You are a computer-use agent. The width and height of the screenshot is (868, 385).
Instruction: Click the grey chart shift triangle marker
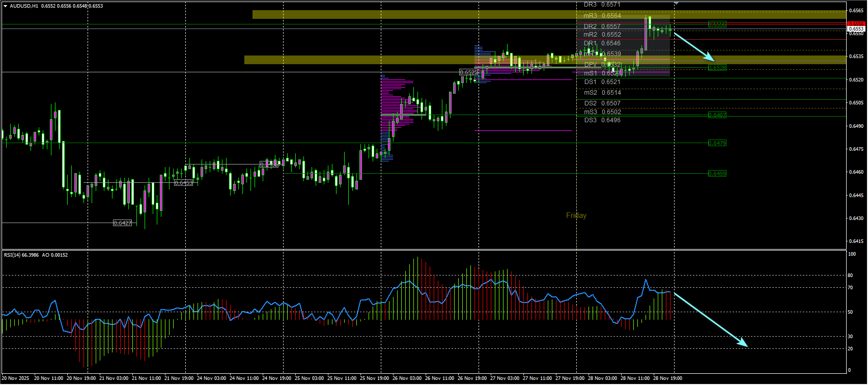(676, 3)
